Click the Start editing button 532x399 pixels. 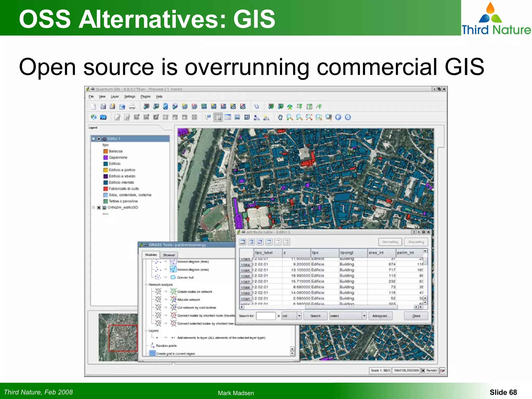click(390, 242)
